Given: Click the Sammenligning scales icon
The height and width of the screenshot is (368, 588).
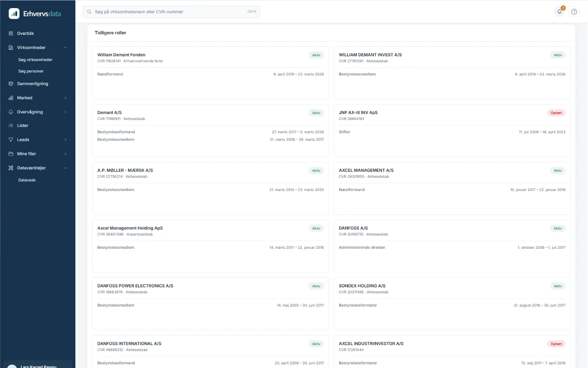Looking at the screenshot, I should point(11,84).
